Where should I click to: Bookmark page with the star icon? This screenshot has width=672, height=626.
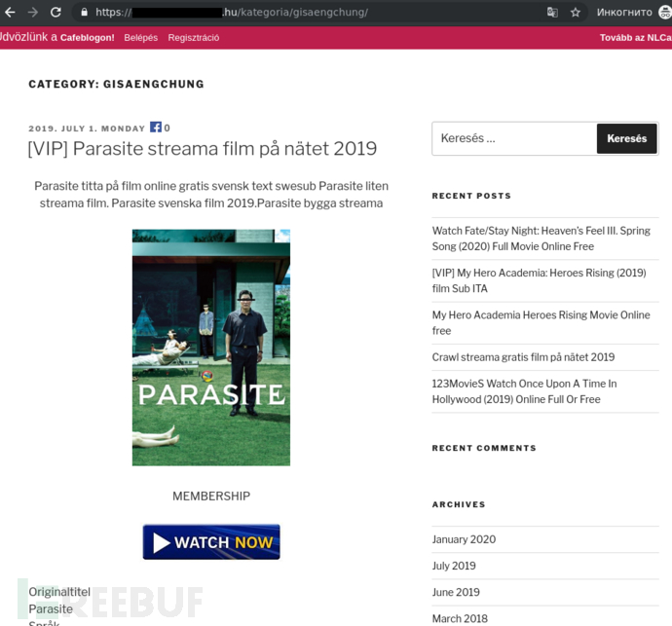coord(576,12)
